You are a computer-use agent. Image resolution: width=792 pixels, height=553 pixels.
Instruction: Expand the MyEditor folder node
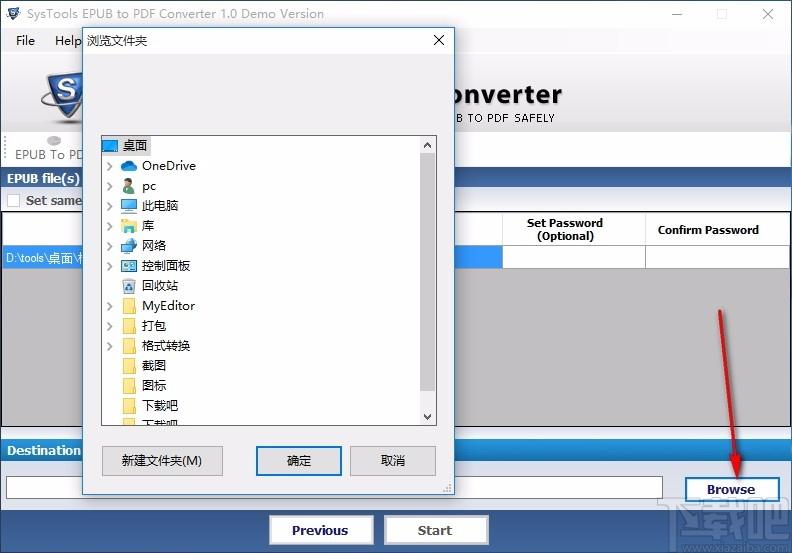pos(110,306)
